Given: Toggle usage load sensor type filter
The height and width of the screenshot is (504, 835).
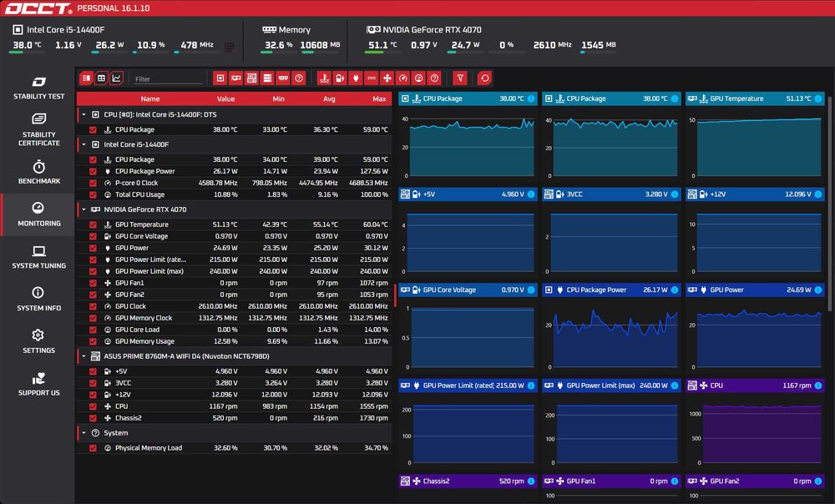Looking at the screenshot, I should [418, 78].
